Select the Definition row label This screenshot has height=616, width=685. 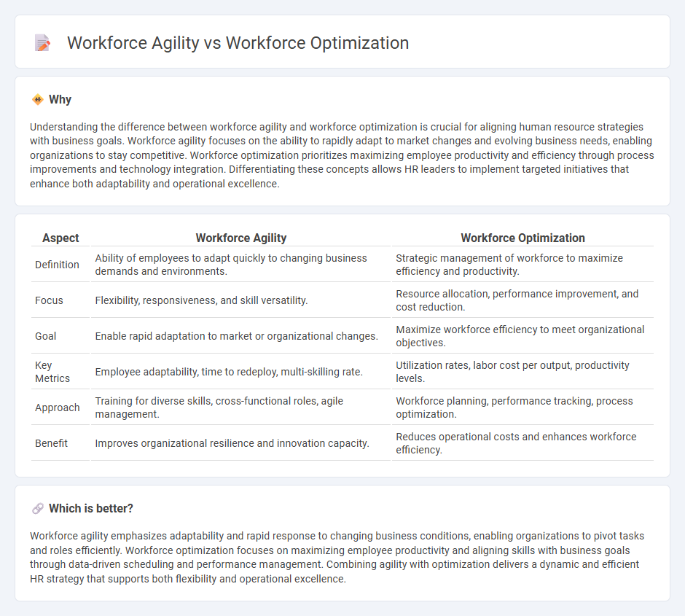57,265
